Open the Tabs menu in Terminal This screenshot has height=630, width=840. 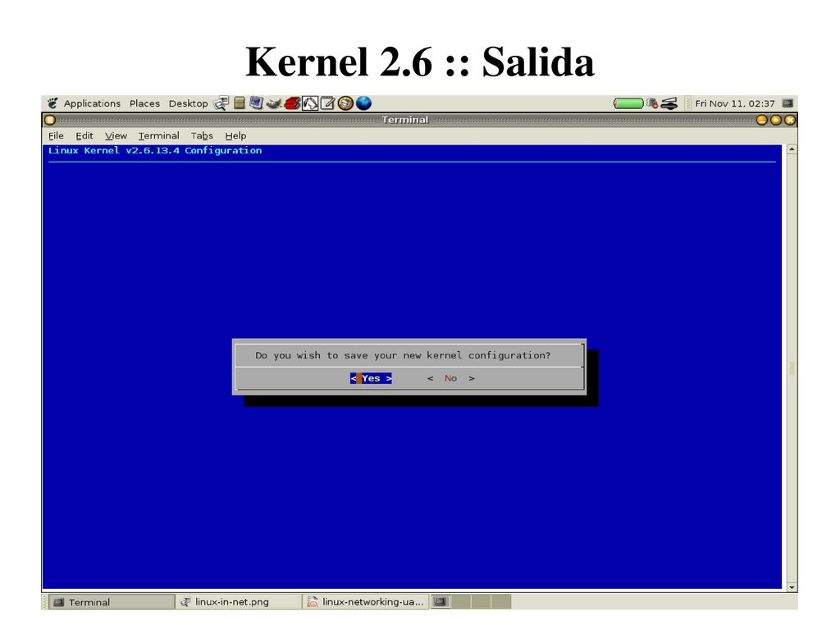[202, 135]
